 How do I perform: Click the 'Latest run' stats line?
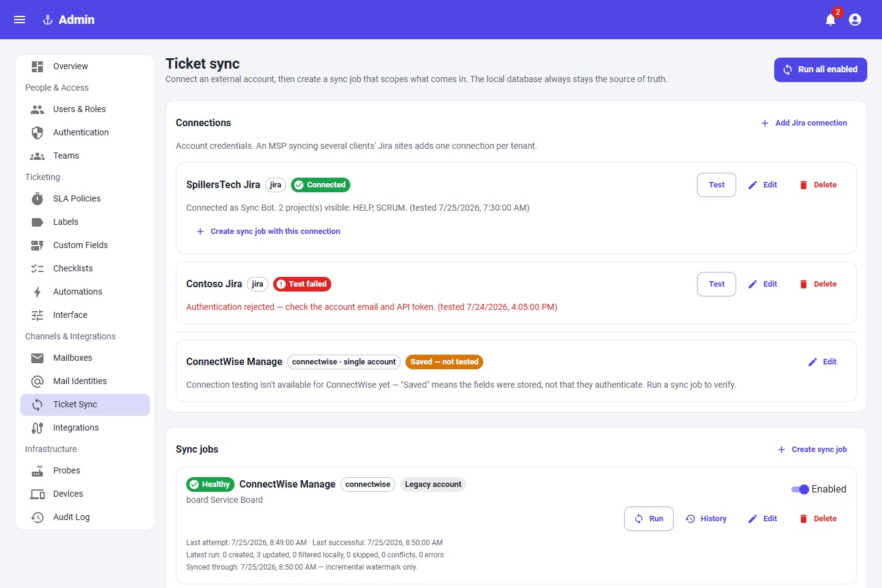315,555
